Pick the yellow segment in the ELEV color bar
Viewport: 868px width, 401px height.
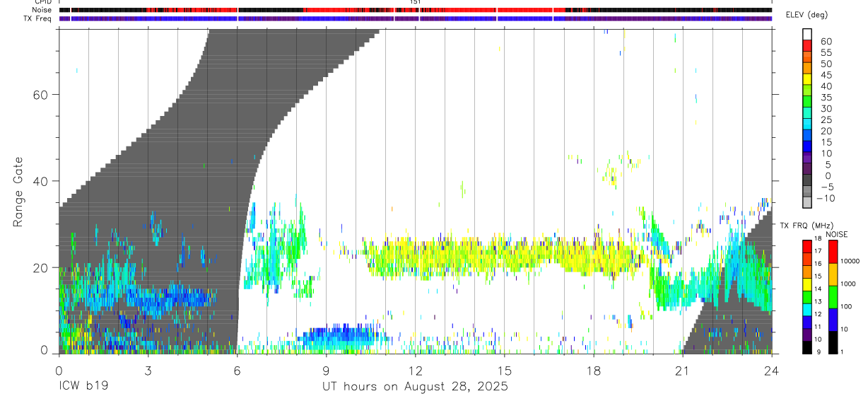[x=807, y=79]
